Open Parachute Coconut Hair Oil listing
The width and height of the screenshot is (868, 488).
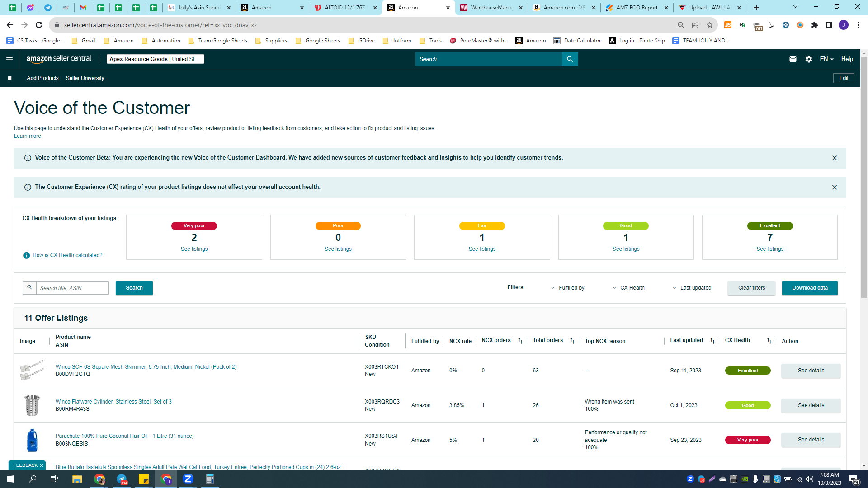(124, 436)
